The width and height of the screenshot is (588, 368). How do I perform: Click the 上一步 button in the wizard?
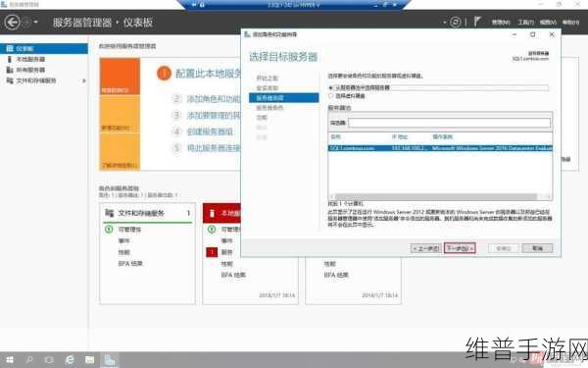click(x=426, y=248)
